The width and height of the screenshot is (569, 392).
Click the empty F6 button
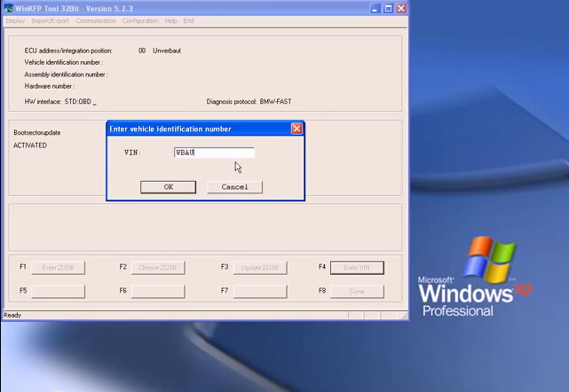pyautogui.click(x=158, y=292)
